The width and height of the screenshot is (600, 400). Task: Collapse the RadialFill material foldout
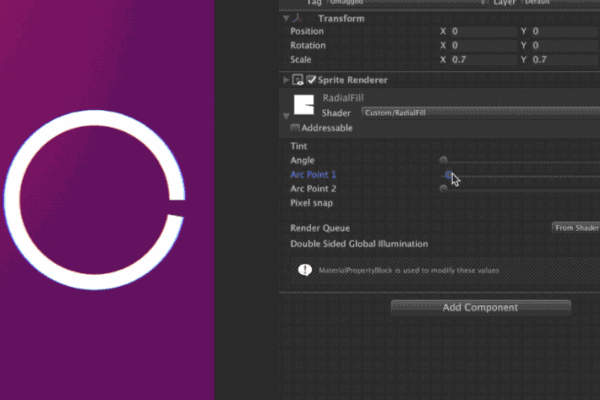(x=286, y=114)
